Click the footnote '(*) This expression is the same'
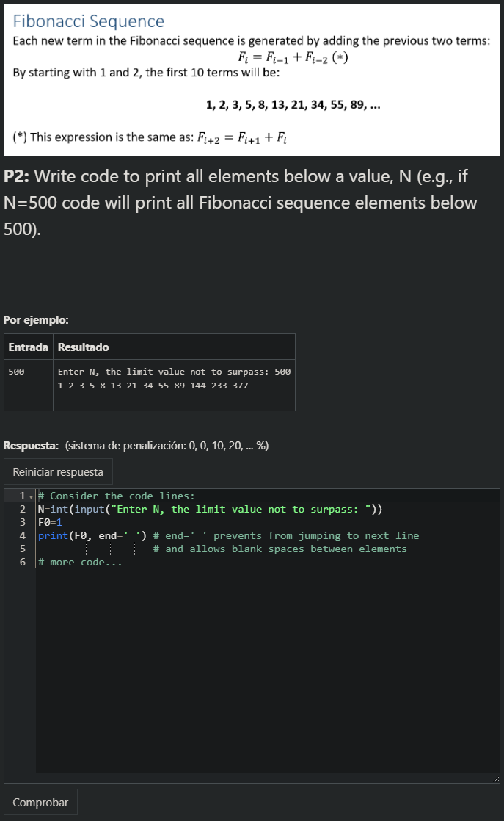 pyautogui.click(x=150, y=138)
